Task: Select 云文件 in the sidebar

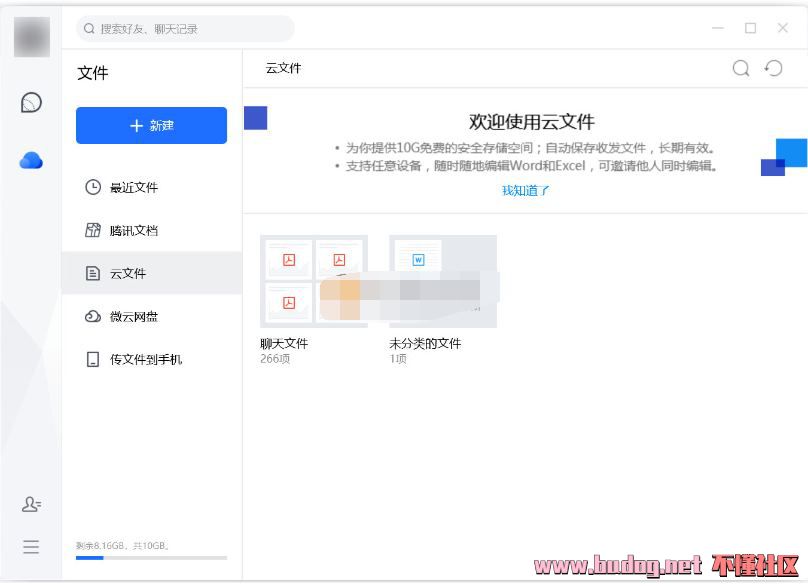Action: point(152,273)
